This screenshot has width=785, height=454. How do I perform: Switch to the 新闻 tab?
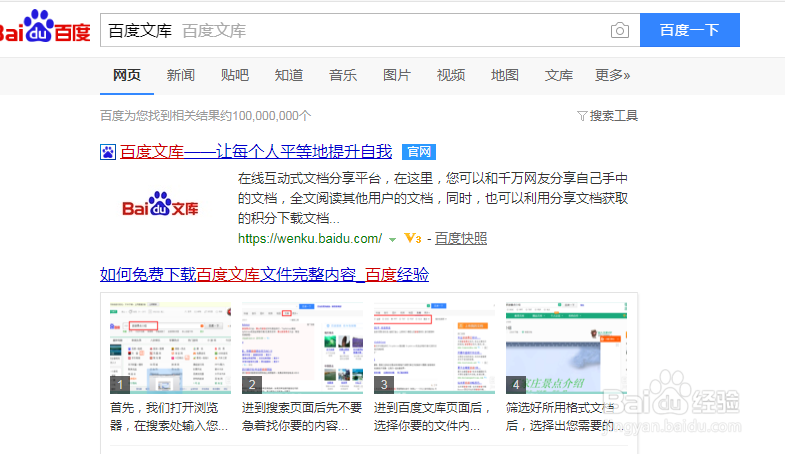click(181, 76)
